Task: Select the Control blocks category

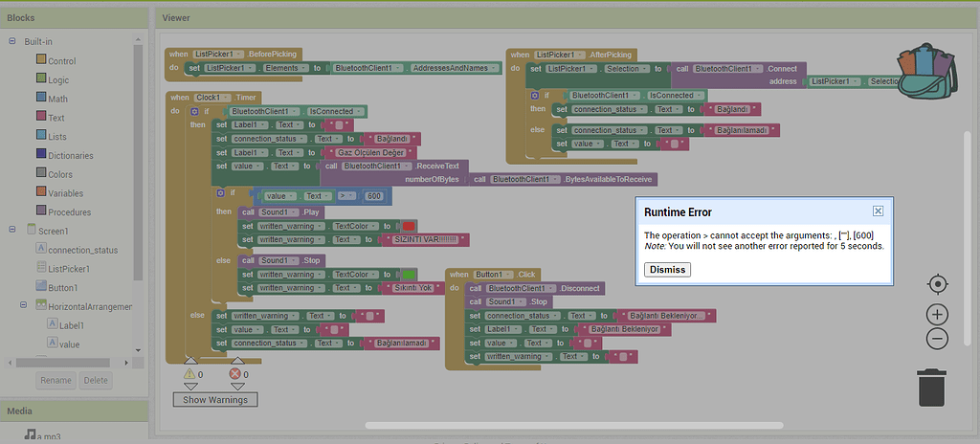Action: tap(62, 60)
